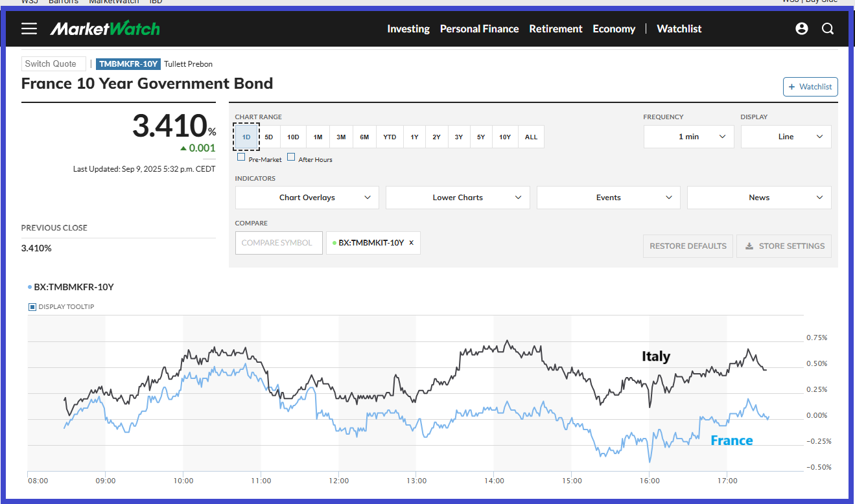
Task: Select the YTD chart range
Action: pyautogui.click(x=390, y=137)
